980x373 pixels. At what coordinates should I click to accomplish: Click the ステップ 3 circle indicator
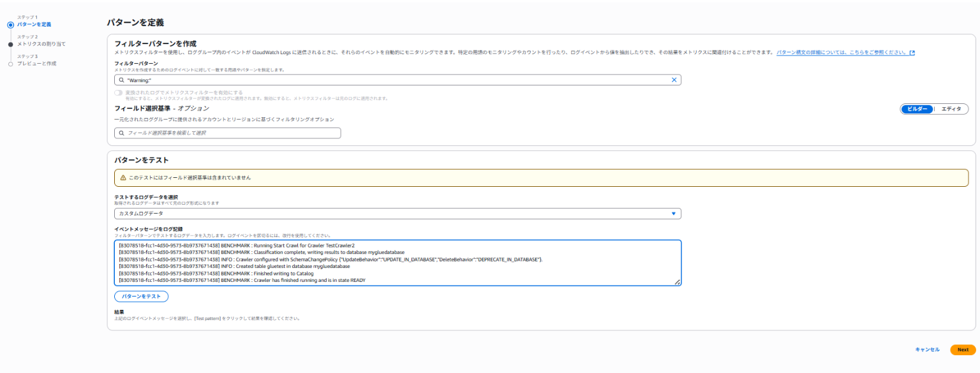point(10,64)
